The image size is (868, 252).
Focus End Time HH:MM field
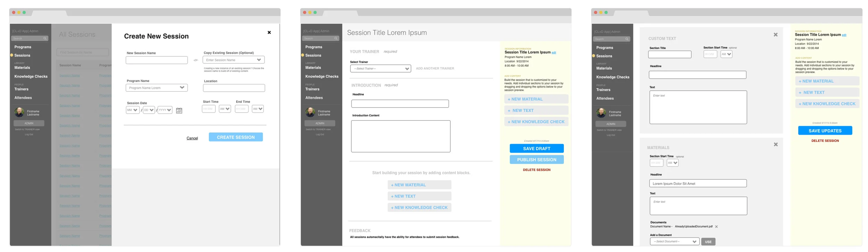[242, 109]
